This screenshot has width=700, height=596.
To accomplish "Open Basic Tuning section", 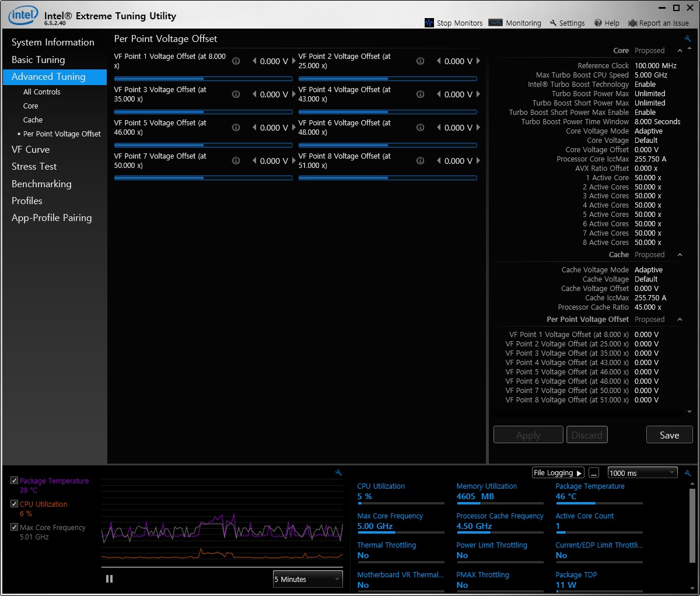I will pos(38,59).
